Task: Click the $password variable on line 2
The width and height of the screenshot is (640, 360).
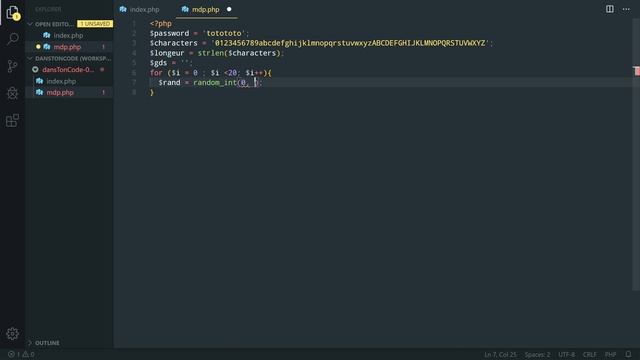Action: click(169, 33)
